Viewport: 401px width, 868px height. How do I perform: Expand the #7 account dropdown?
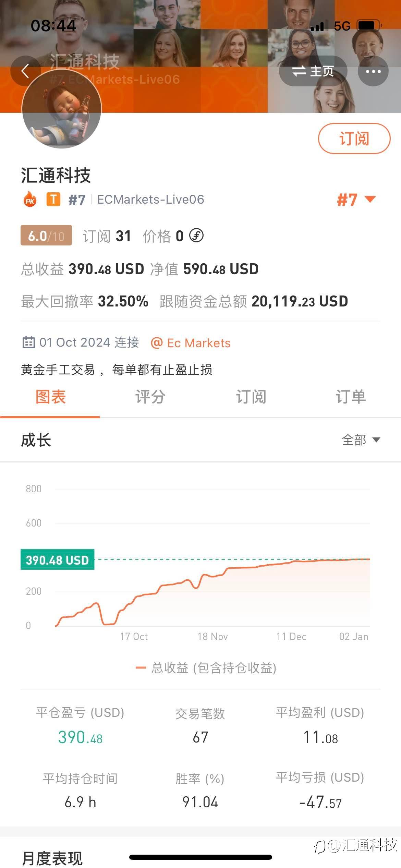pos(356,200)
